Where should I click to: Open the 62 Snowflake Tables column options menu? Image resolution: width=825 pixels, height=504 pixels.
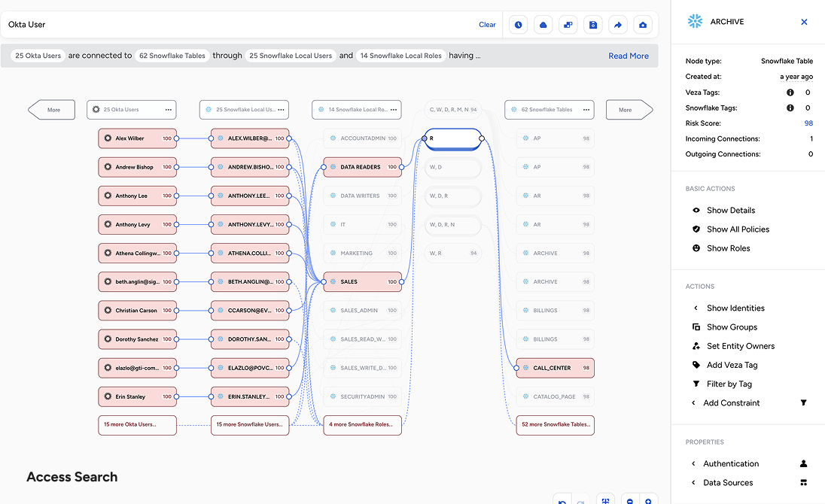click(x=586, y=110)
